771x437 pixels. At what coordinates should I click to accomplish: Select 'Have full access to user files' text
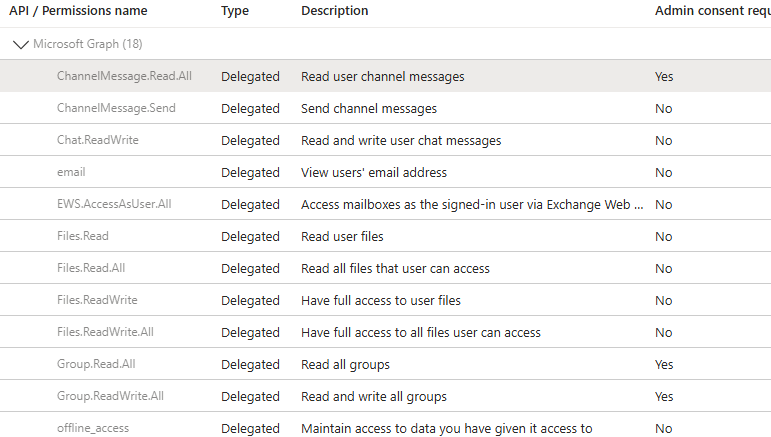381,300
